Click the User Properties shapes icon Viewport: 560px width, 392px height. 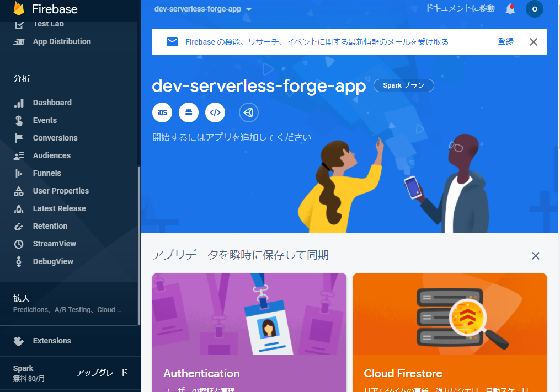(19, 191)
